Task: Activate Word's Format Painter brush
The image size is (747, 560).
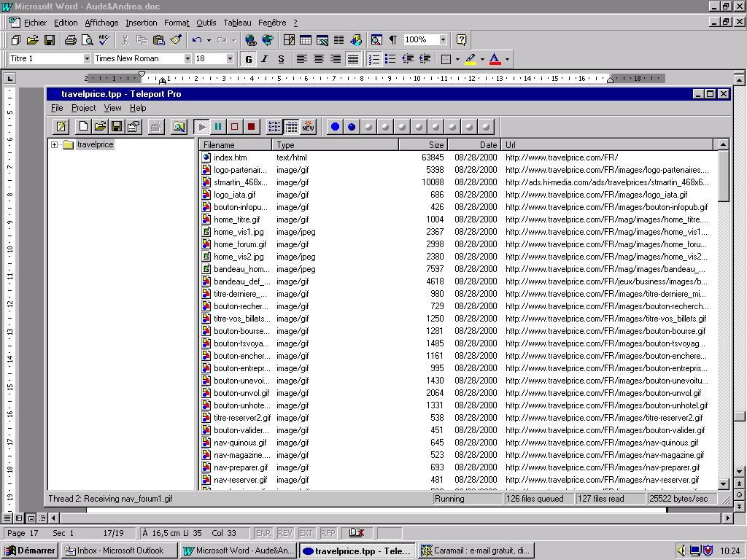Action: click(176, 40)
